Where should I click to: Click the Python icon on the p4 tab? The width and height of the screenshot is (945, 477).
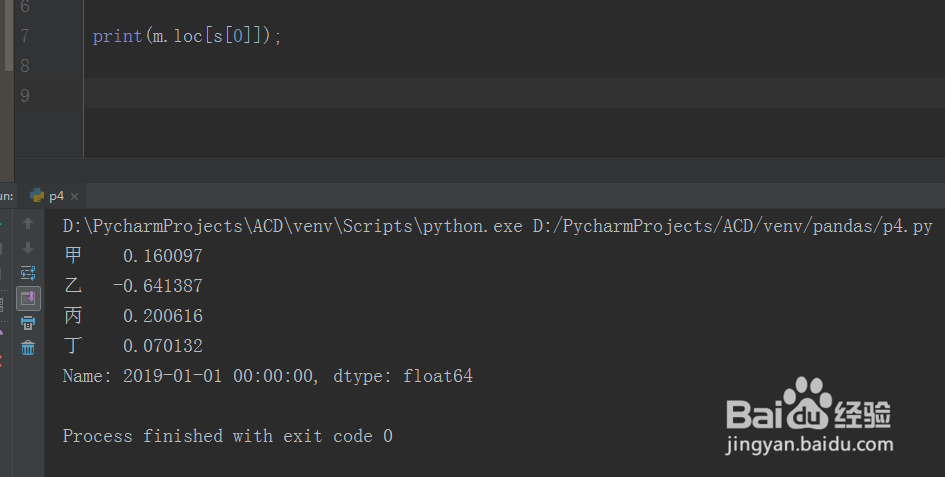(x=37, y=196)
